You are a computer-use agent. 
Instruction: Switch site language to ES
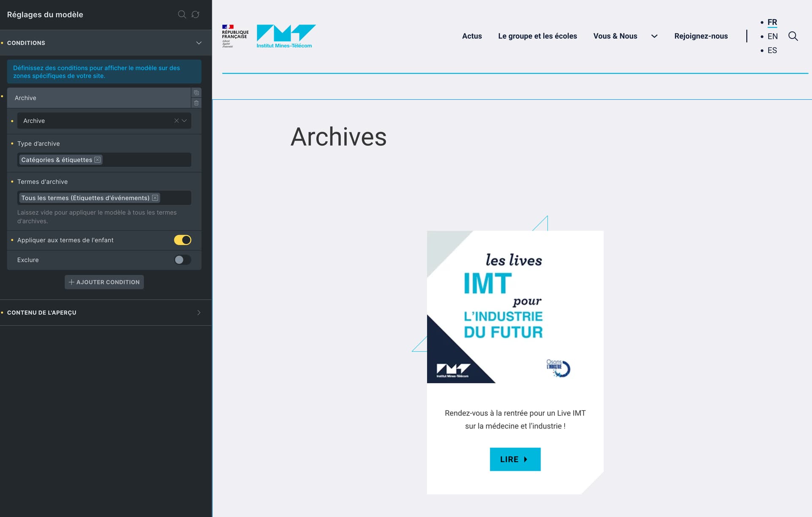tap(772, 50)
